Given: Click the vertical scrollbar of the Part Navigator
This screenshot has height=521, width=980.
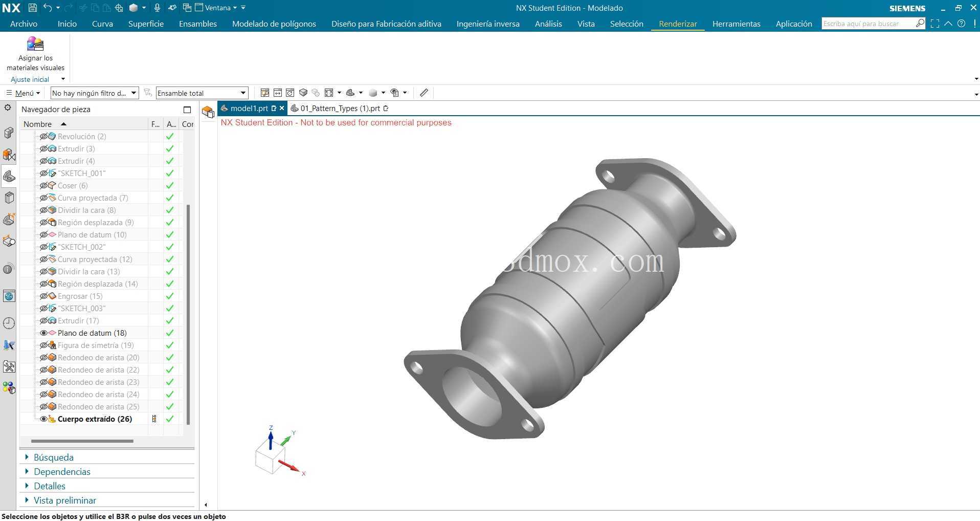Looking at the screenshot, I should point(188,314).
